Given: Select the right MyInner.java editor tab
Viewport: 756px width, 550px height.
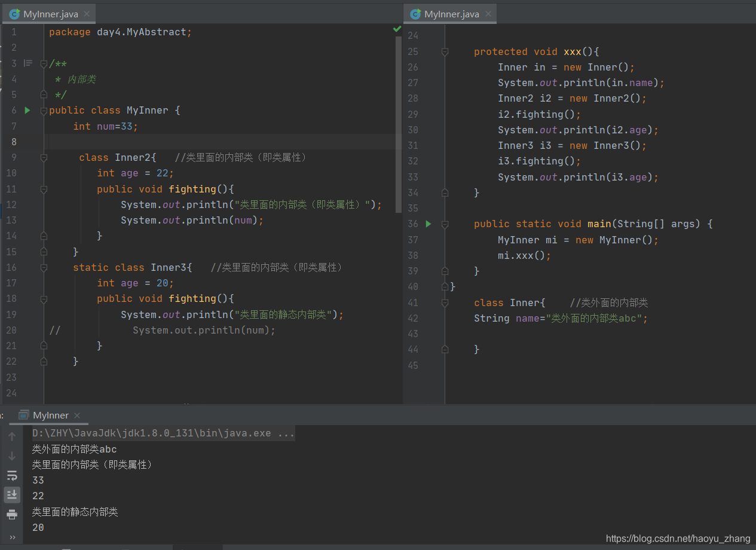Looking at the screenshot, I should tap(449, 14).
